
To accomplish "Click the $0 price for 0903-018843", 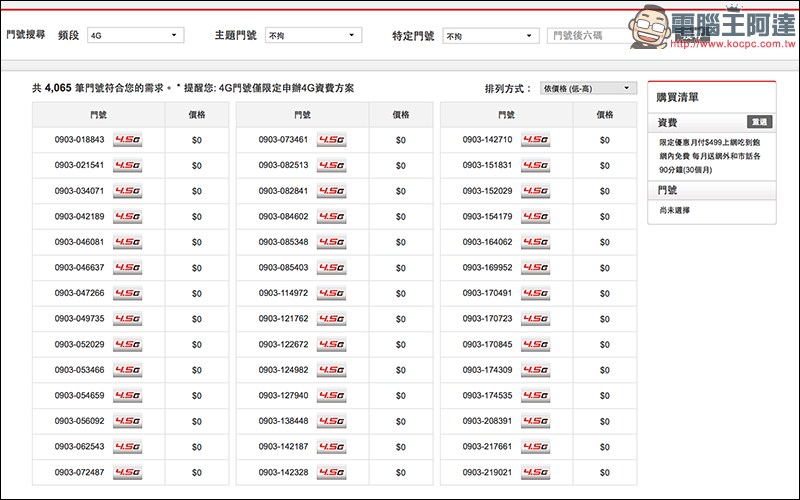I will click(x=197, y=140).
